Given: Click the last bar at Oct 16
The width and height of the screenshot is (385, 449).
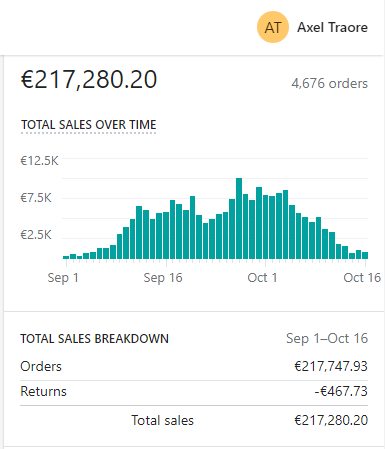Looking at the screenshot, I should pyautogui.click(x=365, y=255).
